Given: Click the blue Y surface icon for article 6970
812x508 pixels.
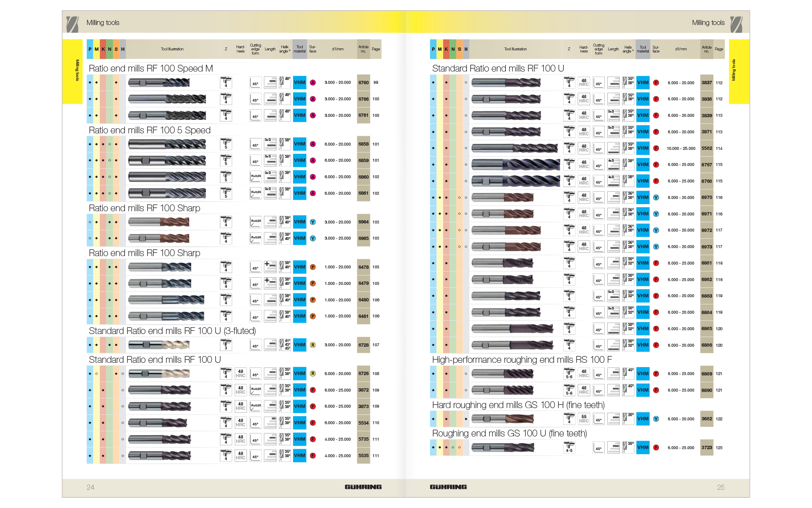Looking at the screenshot, I should 656,197.
